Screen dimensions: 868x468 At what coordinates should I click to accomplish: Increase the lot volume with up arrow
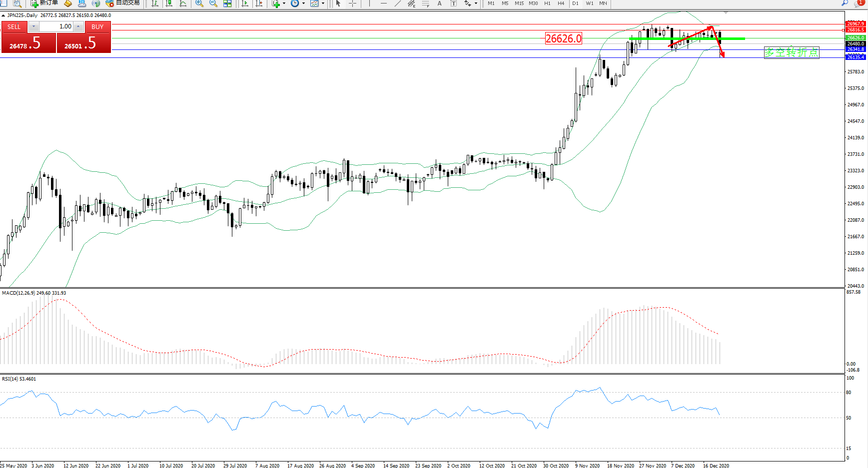pos(78,26)
